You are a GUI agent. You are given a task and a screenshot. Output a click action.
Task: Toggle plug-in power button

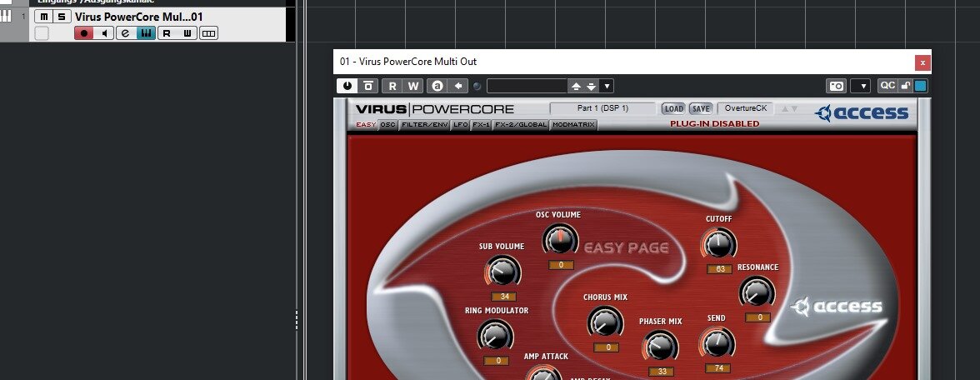(347, 86)
